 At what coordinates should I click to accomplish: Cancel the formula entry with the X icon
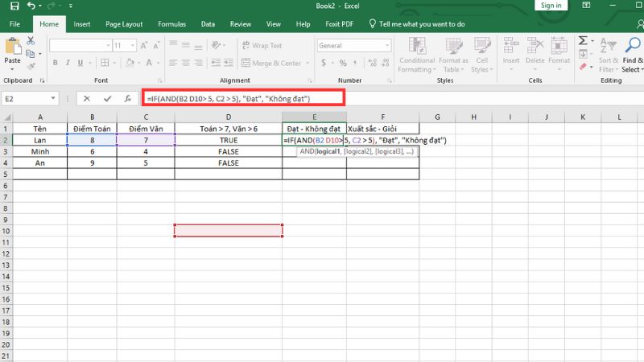[87, 98]
